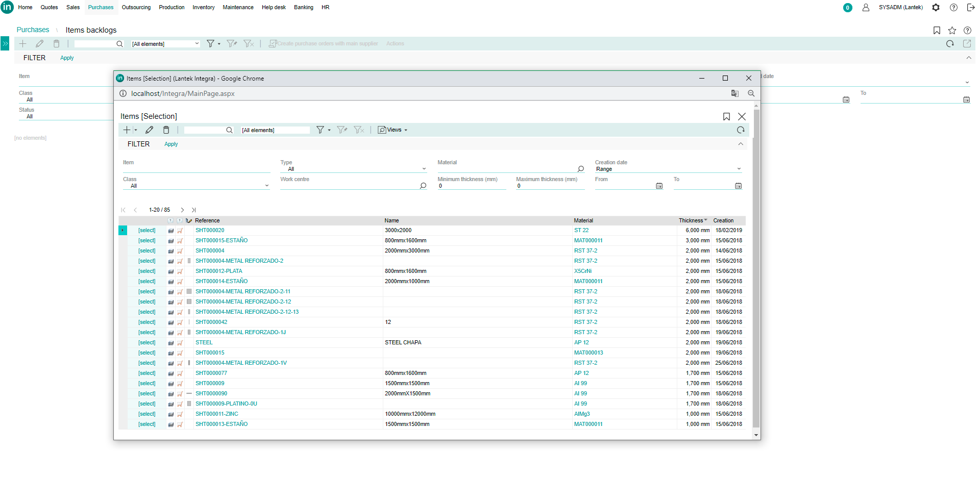Screen dimensions: 980x478
Task: Click the trash delete icon in Items Selection toolbar
Action: click(166, 130)
